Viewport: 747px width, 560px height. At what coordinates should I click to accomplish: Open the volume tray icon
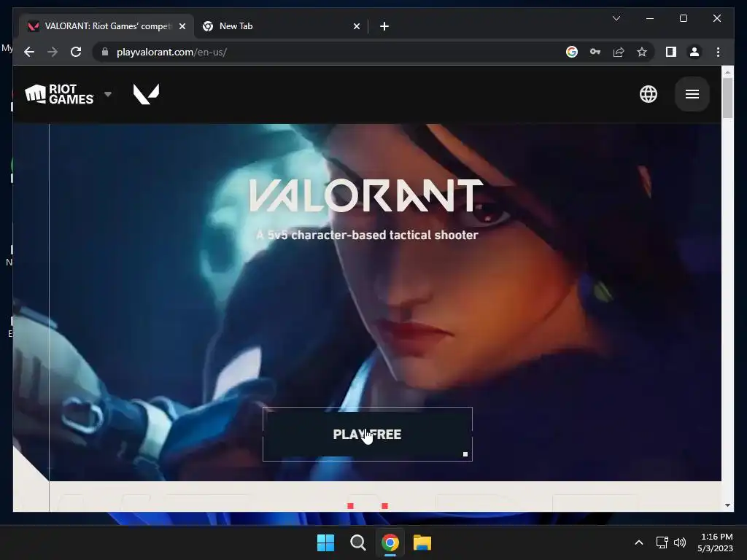click(680, 542)
